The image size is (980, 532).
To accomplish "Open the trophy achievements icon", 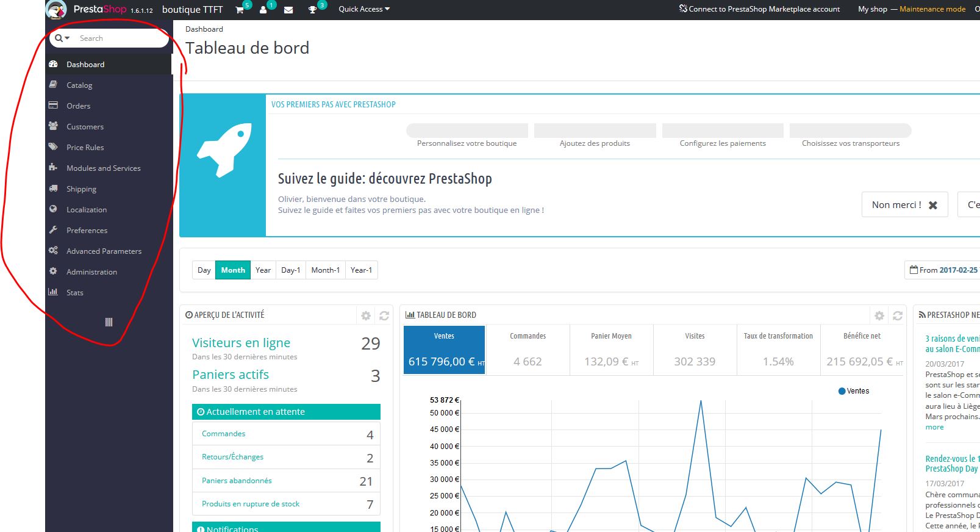I will pos(313,10).
